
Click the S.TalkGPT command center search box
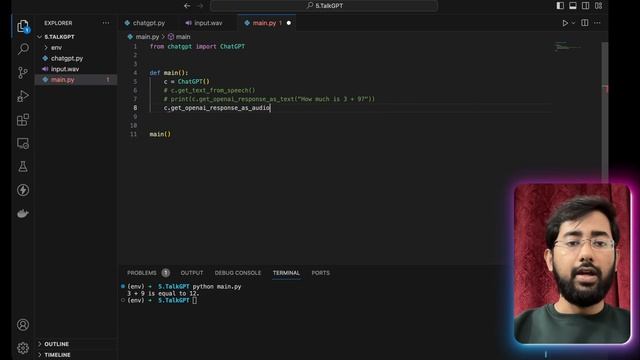(x=324, y=6)
